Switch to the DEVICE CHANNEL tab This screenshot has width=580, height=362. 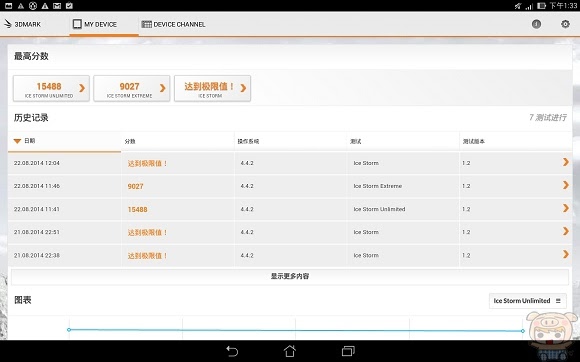pyautogui.click(x=173, y=24)
